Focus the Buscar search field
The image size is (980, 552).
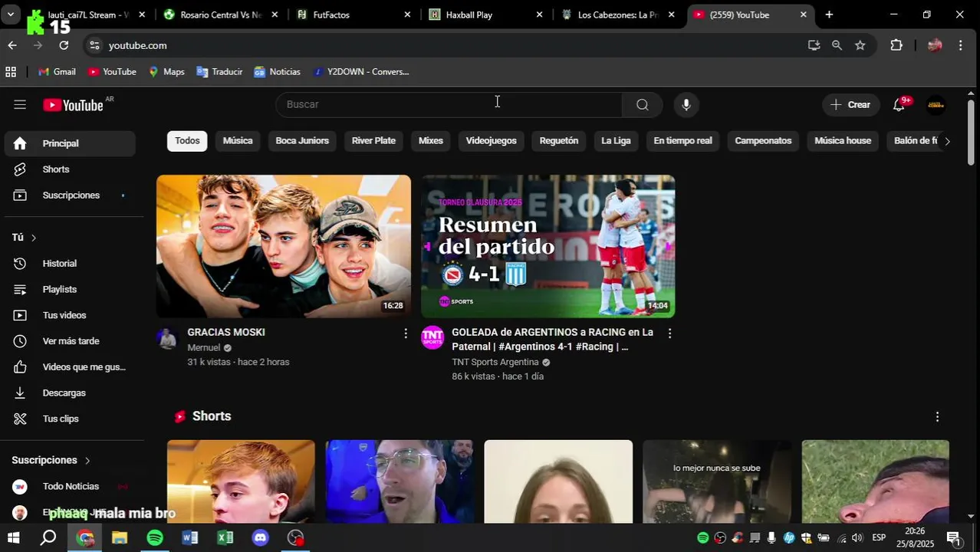pyautogui.click(x=449, y=105)
